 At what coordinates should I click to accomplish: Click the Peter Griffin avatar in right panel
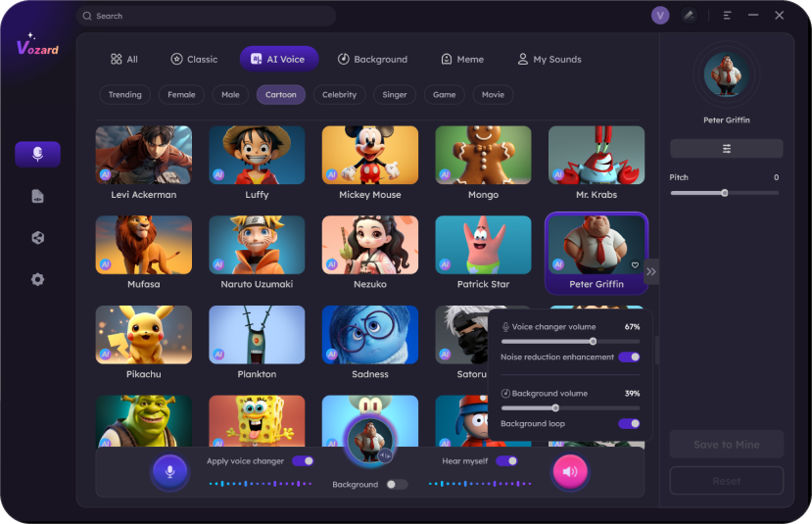pos(727,75)
